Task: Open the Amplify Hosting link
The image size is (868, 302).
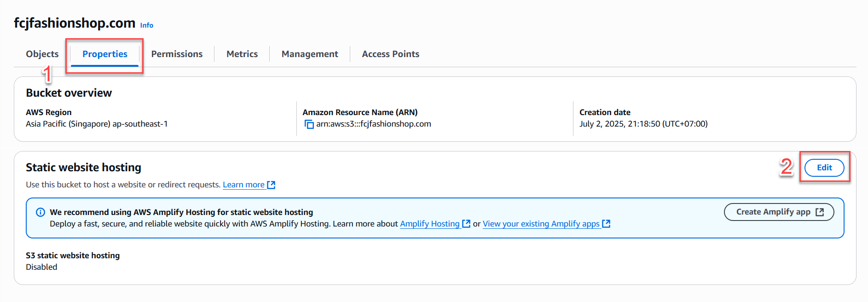Action: (x=435, y=224)
